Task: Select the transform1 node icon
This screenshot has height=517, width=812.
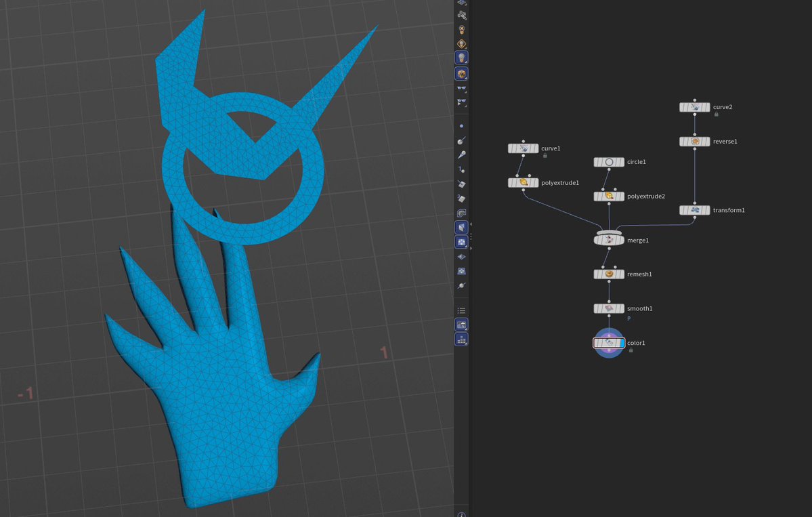Action: [695, 210]
